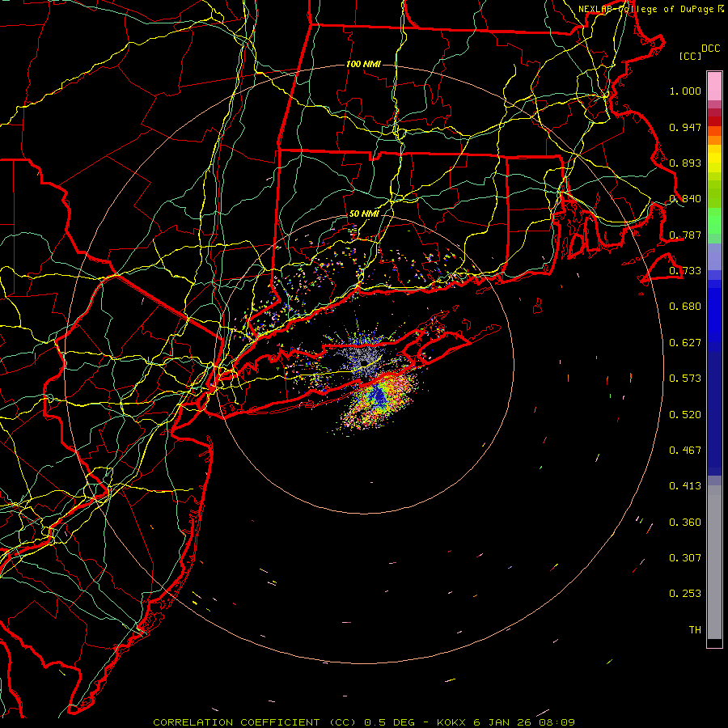Click the TH threshold label
728x728 pixels.
pyautogui.click(x=695, y=630)
